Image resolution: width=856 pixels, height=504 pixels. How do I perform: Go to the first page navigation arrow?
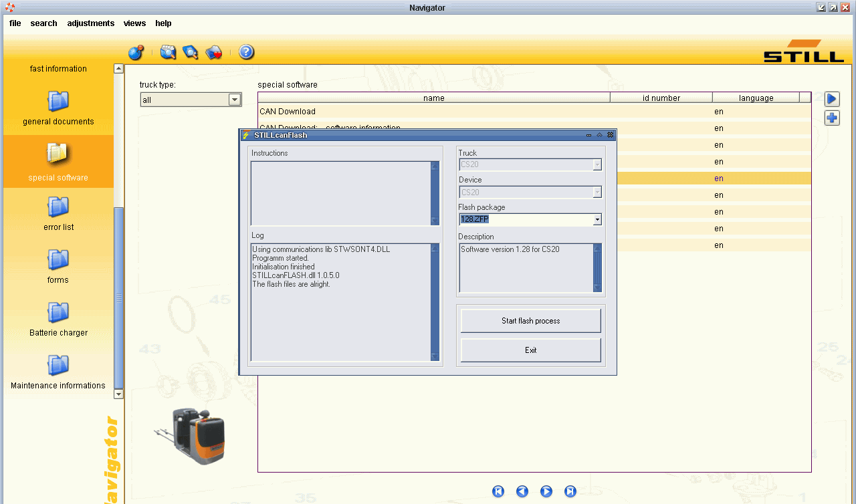tap(498, 491)
